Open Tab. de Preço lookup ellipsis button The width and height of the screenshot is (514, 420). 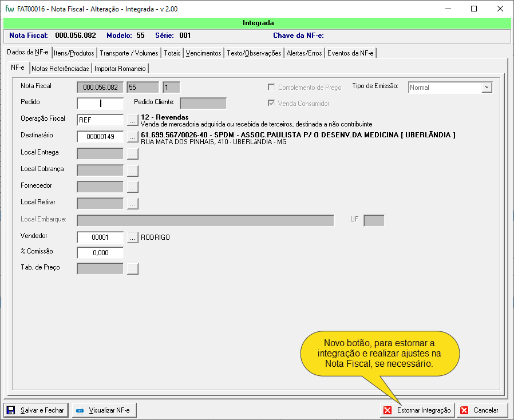point(132,268)
